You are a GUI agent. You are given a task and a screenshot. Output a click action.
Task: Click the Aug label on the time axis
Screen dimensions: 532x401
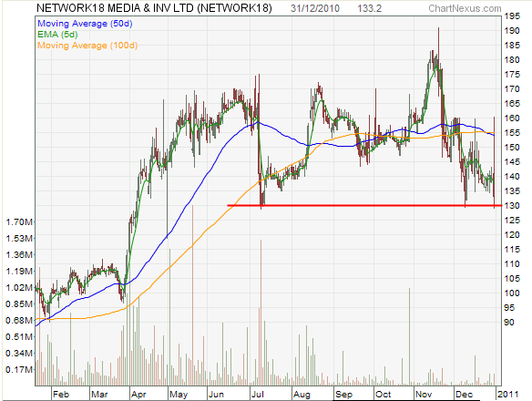click(302, 395)
